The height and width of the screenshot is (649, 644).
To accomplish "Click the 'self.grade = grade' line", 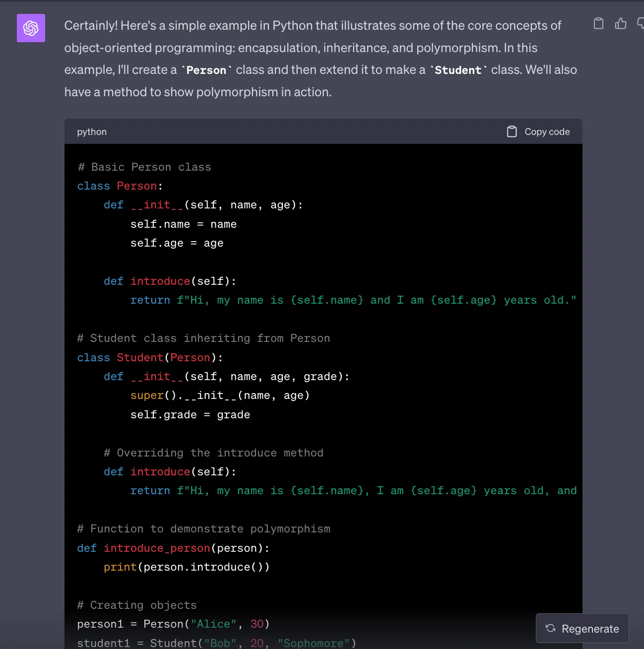I will pos(191,415).
